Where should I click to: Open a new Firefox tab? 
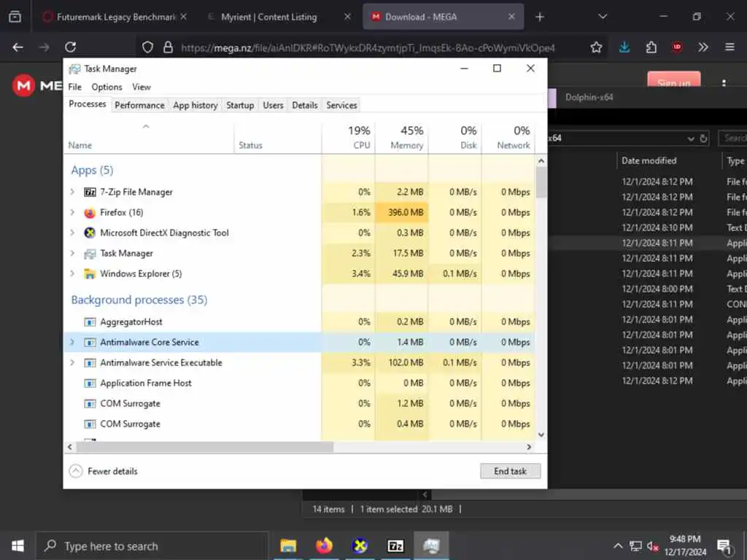click(x=539, y=17)
